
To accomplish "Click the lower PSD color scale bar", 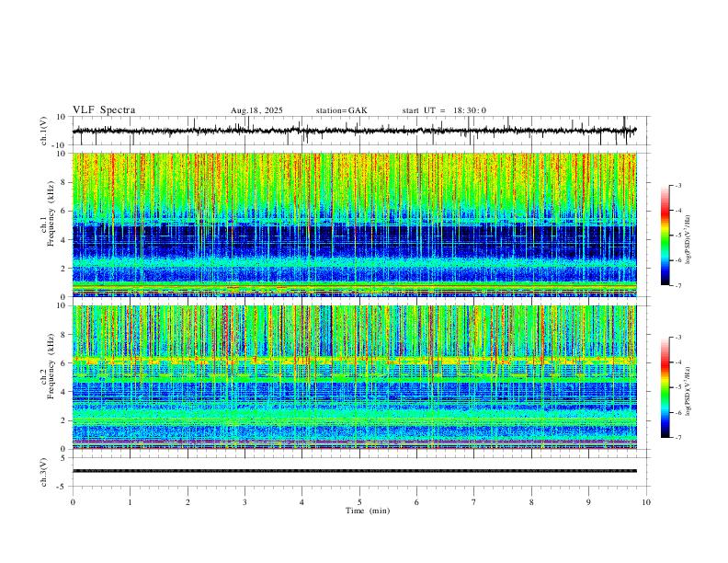I will click(x=665, y=387).
